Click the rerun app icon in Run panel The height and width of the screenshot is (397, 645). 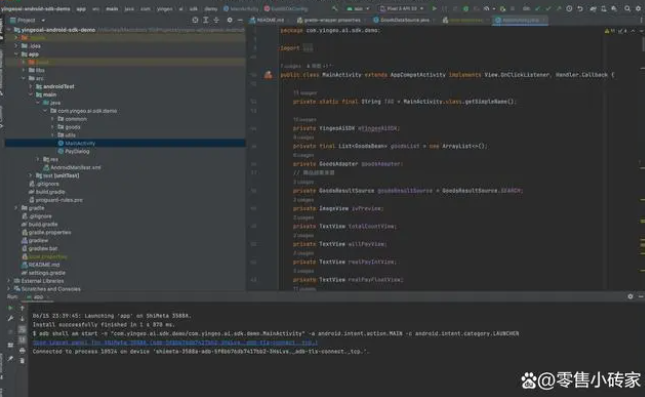[x=10, y=308]
